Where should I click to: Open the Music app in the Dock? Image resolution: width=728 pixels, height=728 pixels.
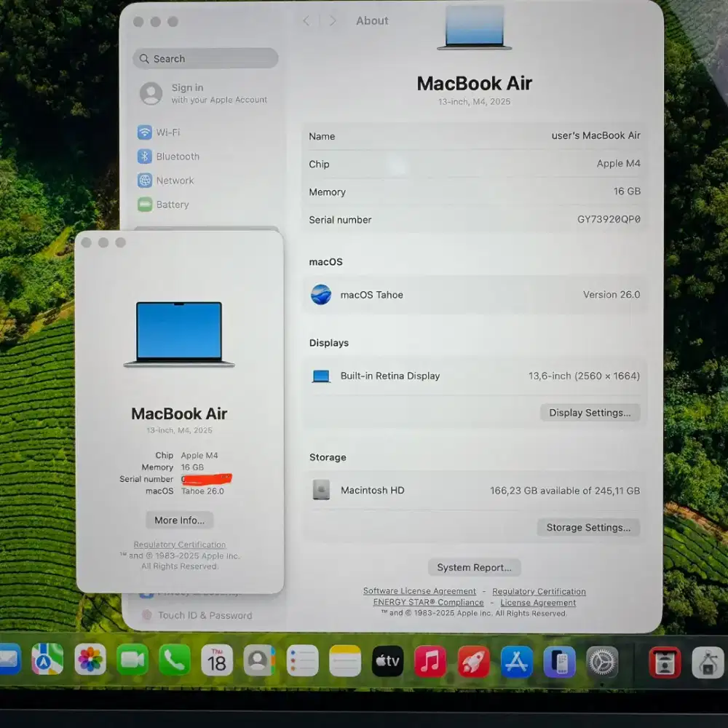[x=430, y=661]
